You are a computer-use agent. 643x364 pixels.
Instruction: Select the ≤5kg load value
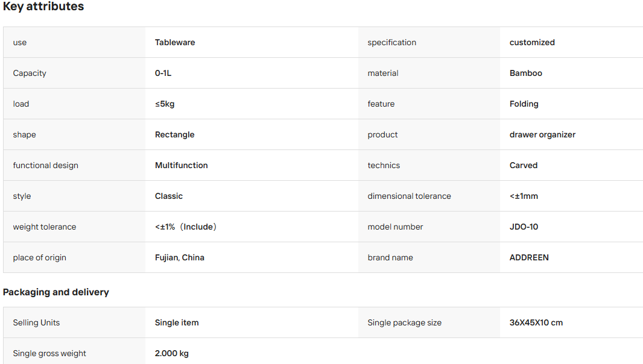[165, 104]
